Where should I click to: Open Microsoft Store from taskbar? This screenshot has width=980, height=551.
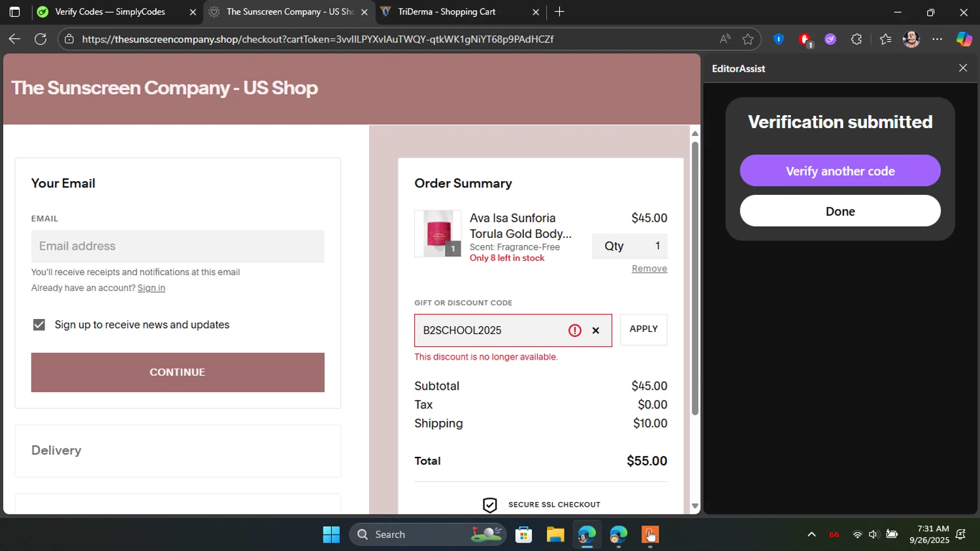coord(523,535)
